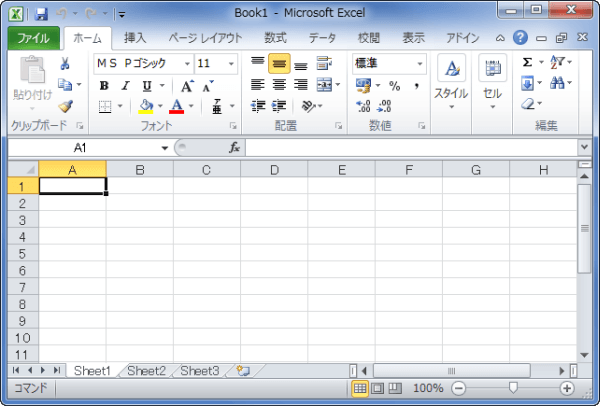Click the formula bar input

411,148
